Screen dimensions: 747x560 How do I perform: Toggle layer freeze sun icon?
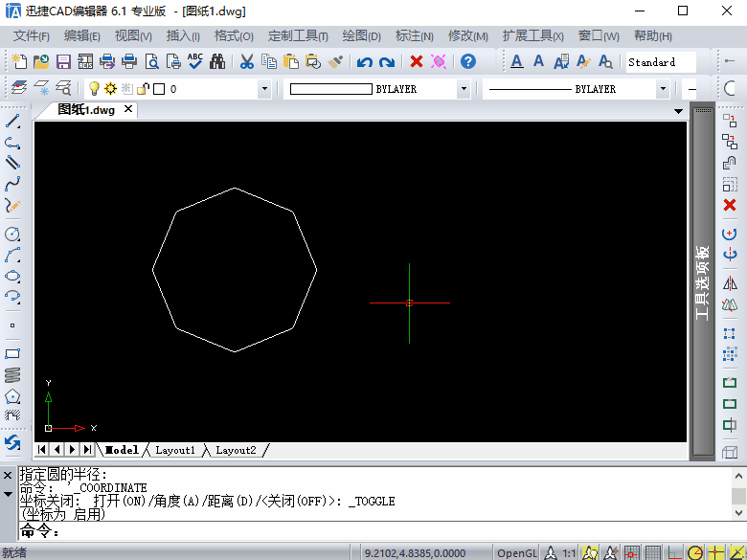110,89
